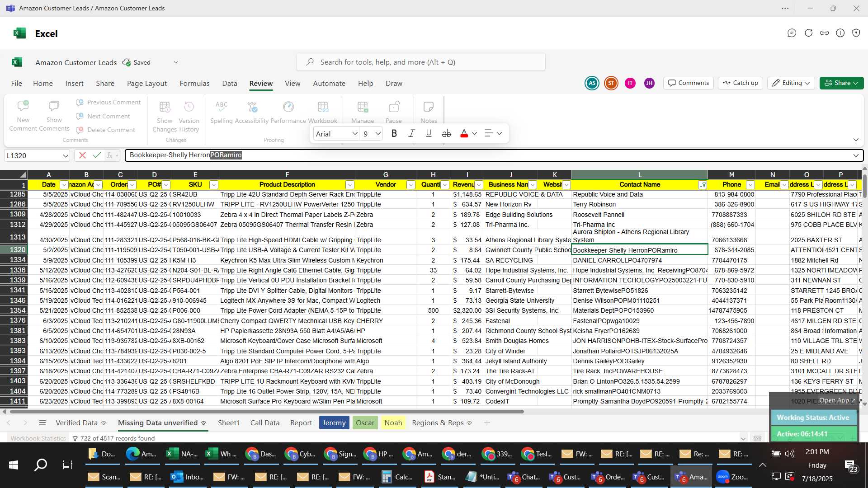The height and width of the screenshot is (488, 868).
Task: Open the Formulas ribbon tab
Action: tap(194, 83)
